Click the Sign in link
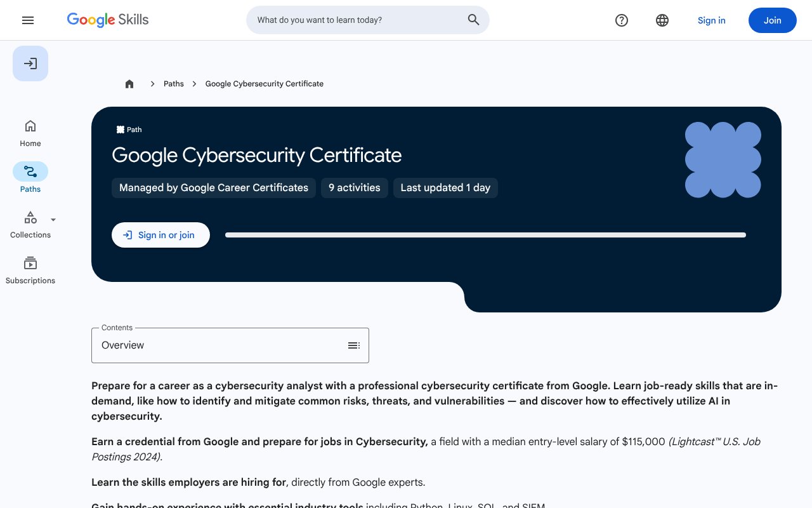 [x=711, y=20]
